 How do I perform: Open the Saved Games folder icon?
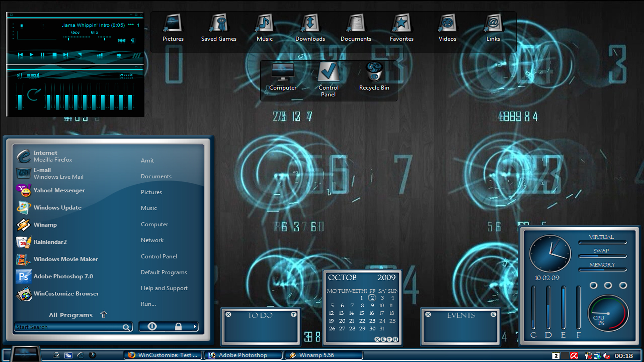pos(219,27)
